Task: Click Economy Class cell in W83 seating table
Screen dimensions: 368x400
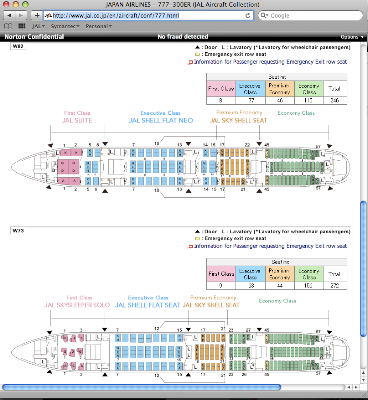Action: 309,89
